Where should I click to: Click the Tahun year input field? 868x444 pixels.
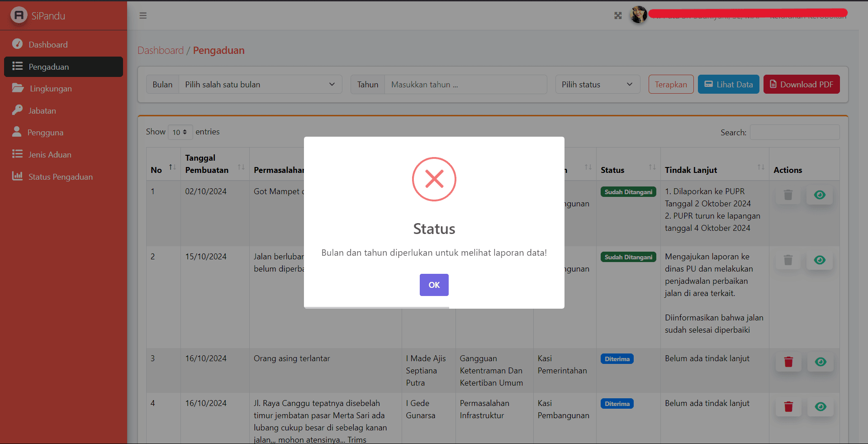pyautogui.click(x=465, y=85)
